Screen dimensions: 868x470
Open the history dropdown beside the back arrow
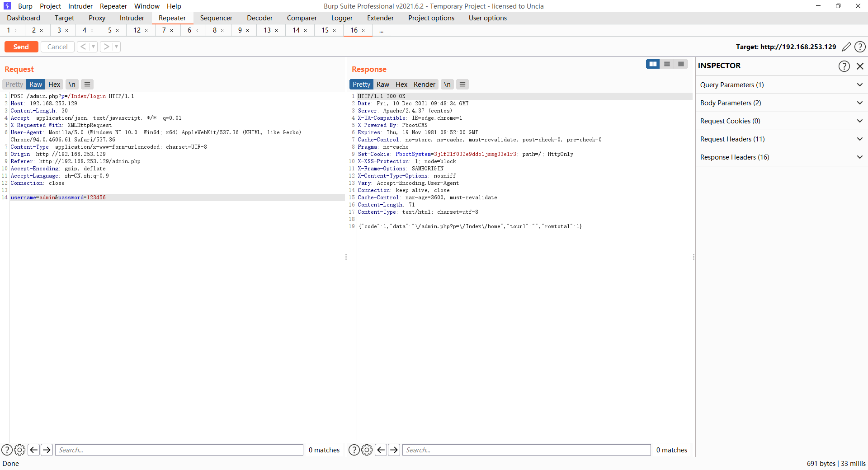pos(94,47)
